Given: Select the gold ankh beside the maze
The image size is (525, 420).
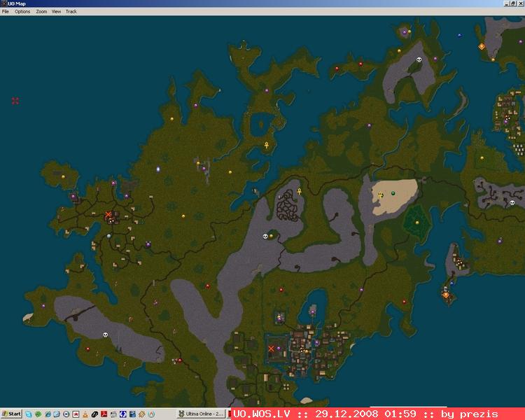Looking at the screenshot, I should coord(300,191).
